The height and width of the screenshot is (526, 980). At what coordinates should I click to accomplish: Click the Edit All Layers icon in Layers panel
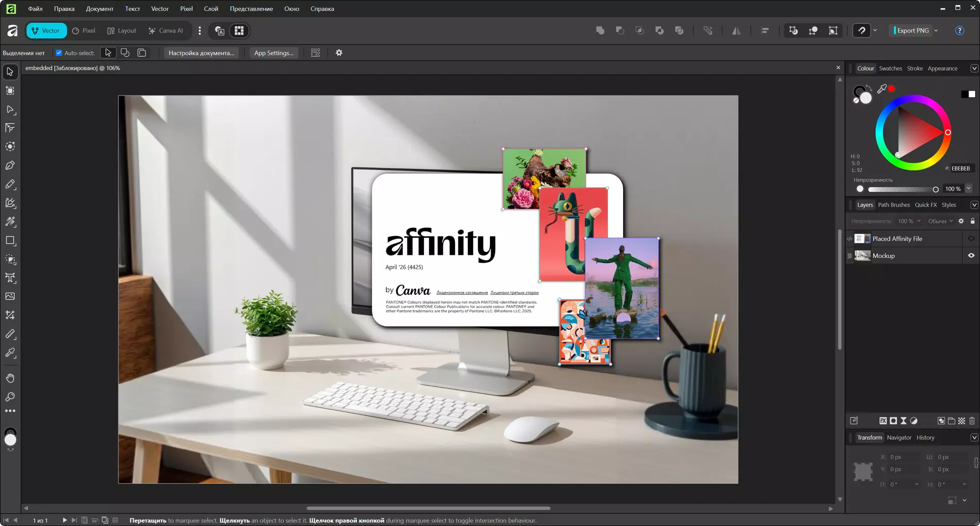[x=854, y=421]
